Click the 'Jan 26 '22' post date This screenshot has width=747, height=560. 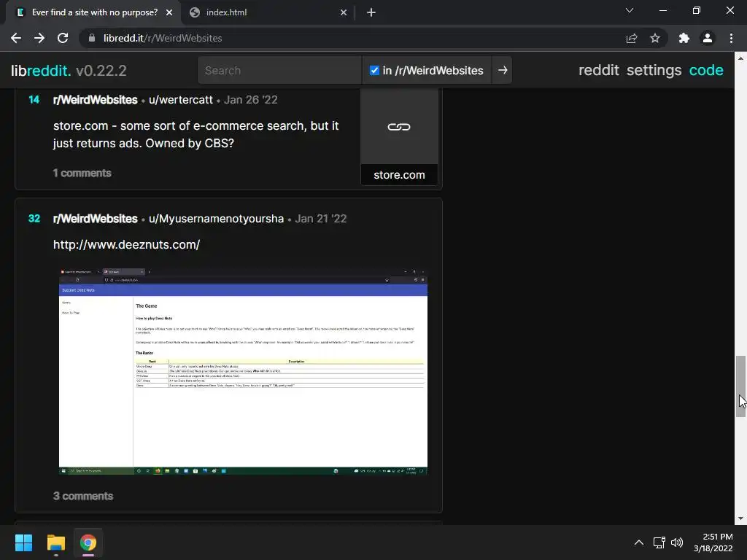(x=251, y=100)
